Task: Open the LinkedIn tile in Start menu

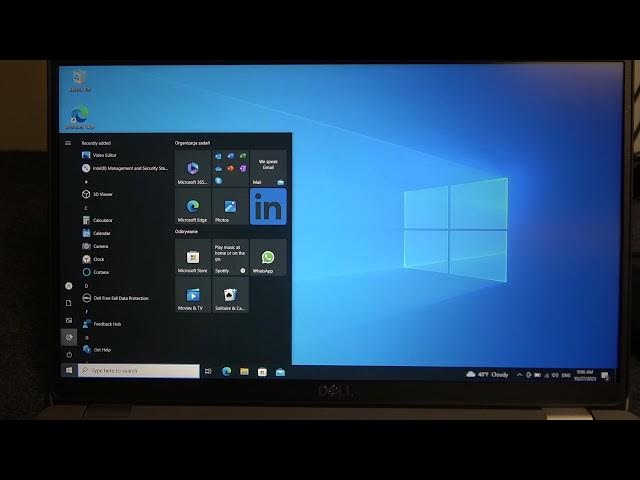Action: pyautogui.click(x=268, y=207)
